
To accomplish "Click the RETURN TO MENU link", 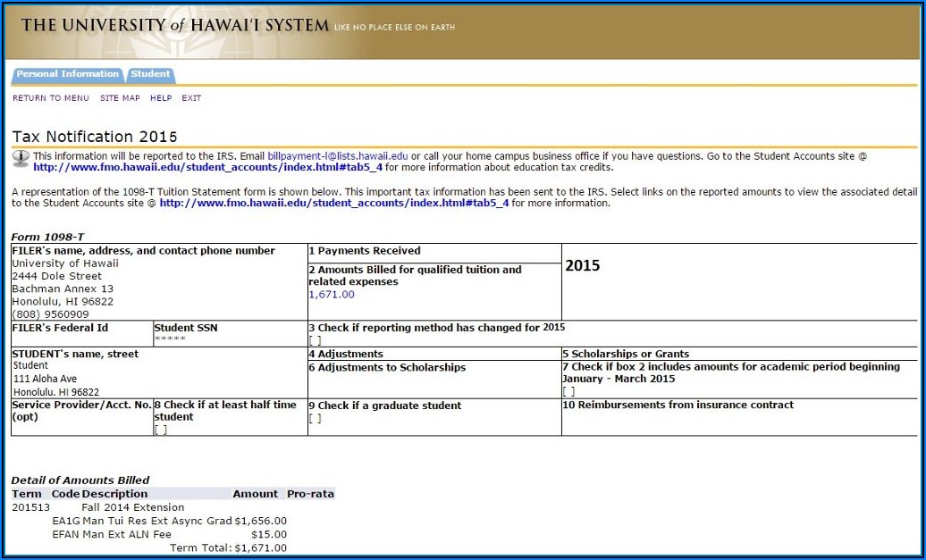I will pos(51,98).
